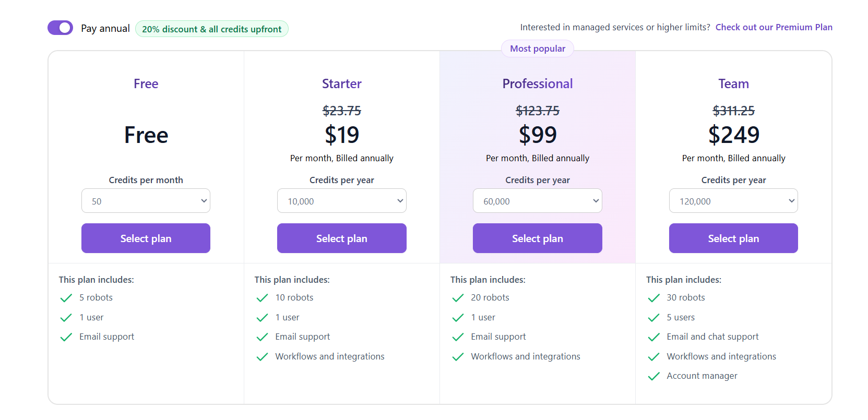Click the strikethrough price "$311.25" on Team plan

point(733,111)
